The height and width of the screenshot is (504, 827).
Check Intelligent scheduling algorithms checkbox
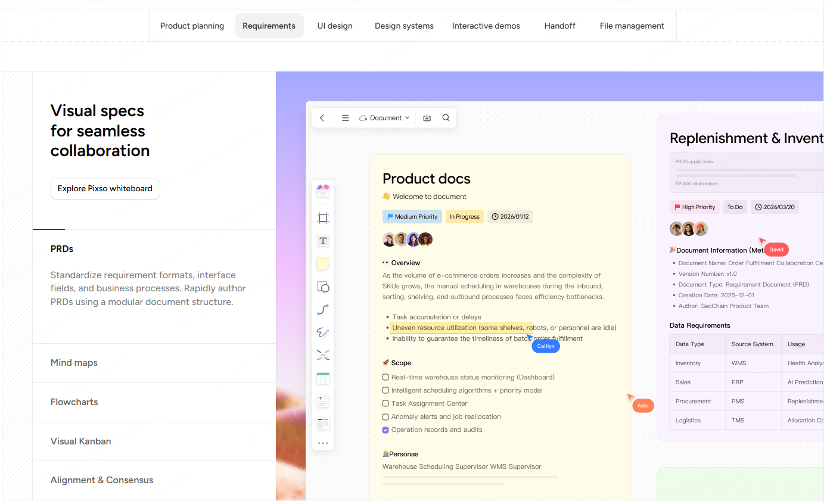pyautogui.click(x=385, y=390)
